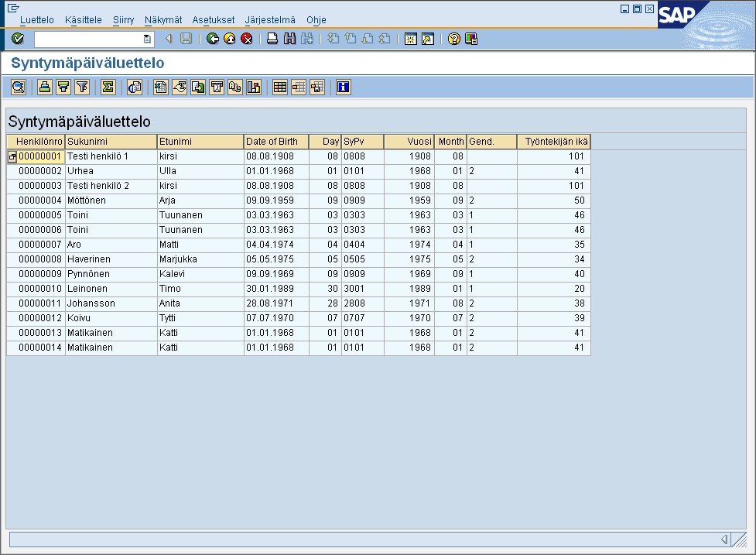The height and width of the screenshot is (555, 756).
Task: Click the blue Information icon
Action: tap(344, 87)
